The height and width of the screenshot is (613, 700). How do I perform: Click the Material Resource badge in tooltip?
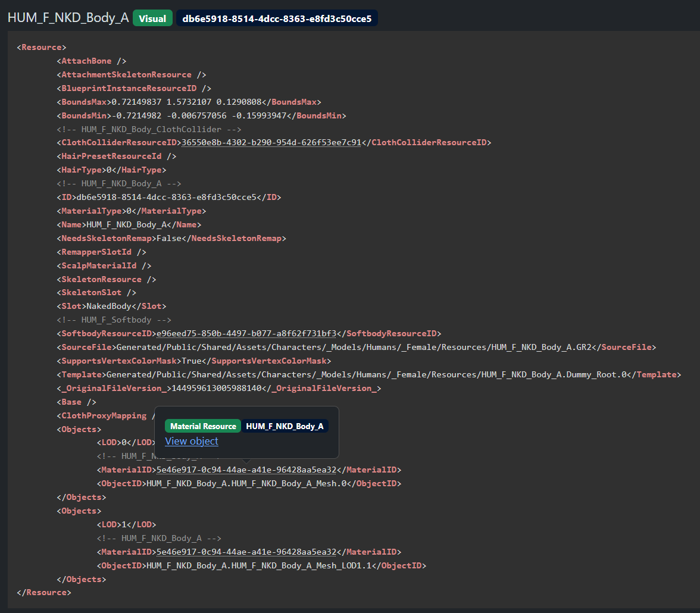point(202,426)
